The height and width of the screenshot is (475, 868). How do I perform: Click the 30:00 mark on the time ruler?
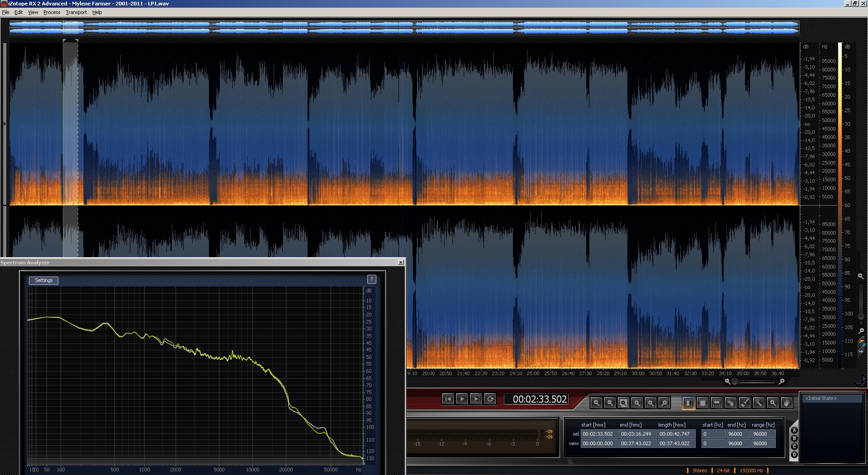(x=638, y=373)
